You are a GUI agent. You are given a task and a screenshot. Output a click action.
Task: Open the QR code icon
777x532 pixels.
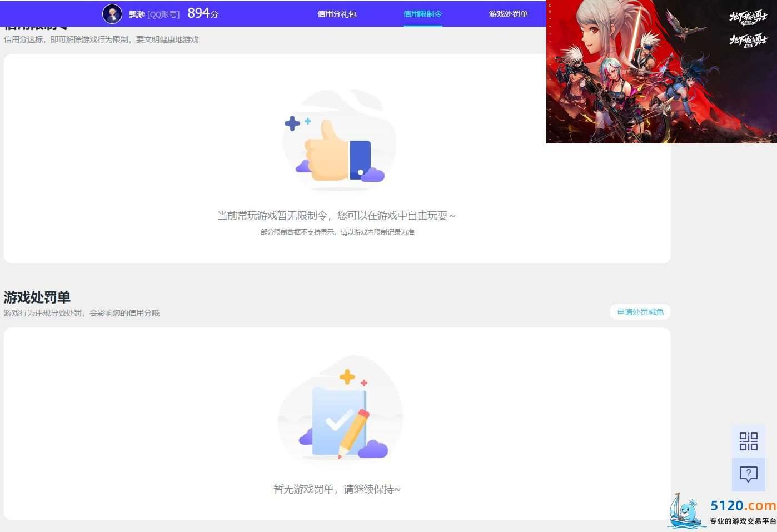click(748, 441)
